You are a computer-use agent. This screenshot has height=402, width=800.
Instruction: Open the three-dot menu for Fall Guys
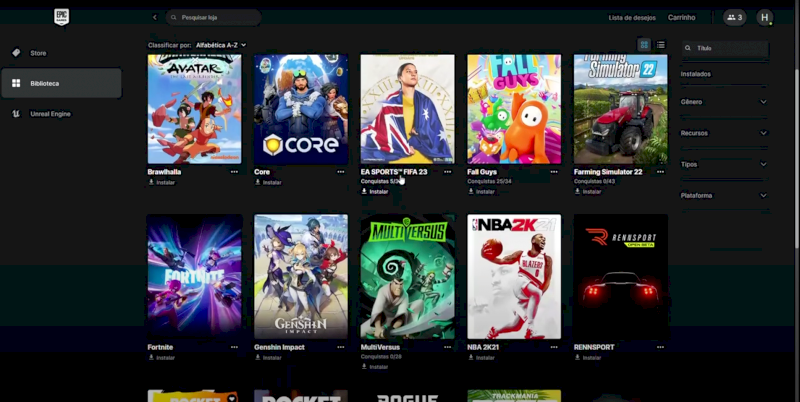tap(554, 172)
